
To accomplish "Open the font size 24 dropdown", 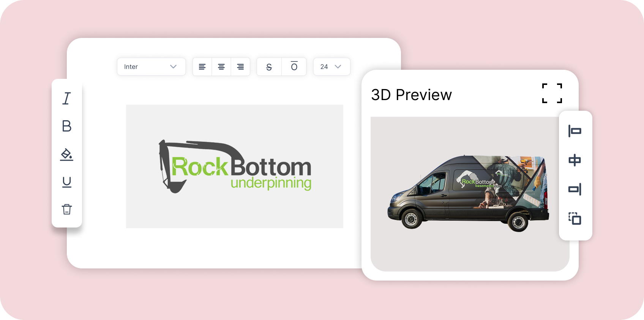I will (331, 67).
